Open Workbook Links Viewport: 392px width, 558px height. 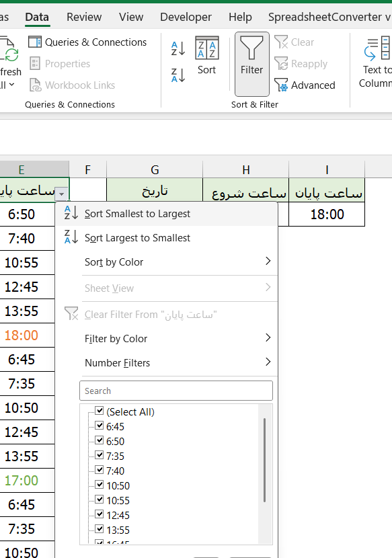72,85
